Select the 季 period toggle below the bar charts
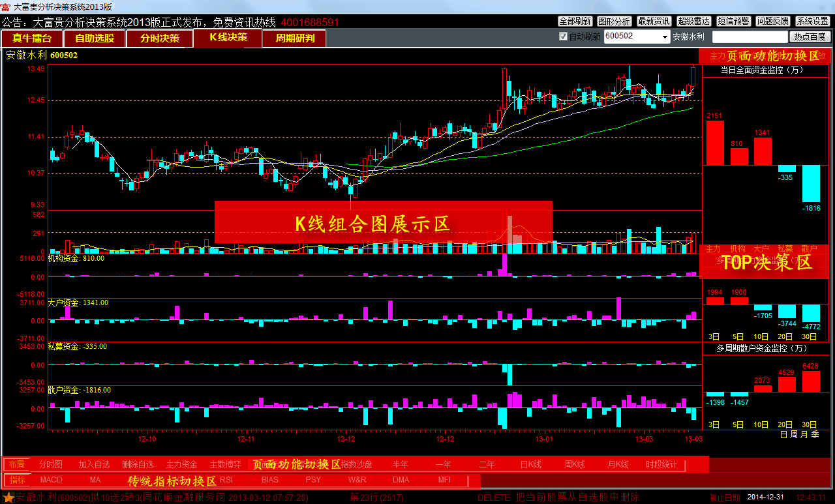835x504 pixels. tap(815, 435)
